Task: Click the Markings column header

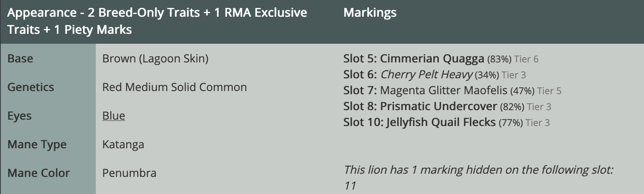Action: (x=370, y=13)
